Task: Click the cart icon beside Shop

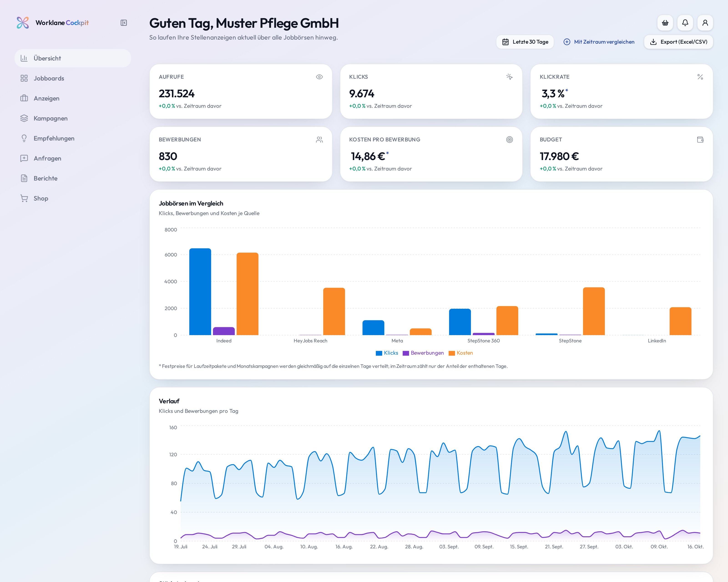Action: pos(24,198)
